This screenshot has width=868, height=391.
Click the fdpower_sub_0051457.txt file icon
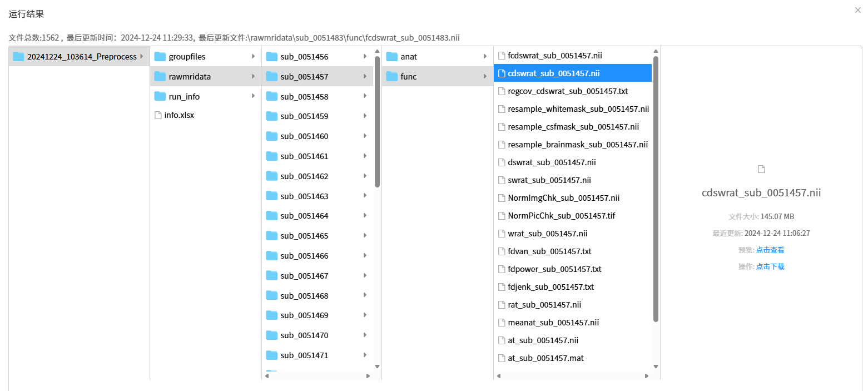pos(502,269)
